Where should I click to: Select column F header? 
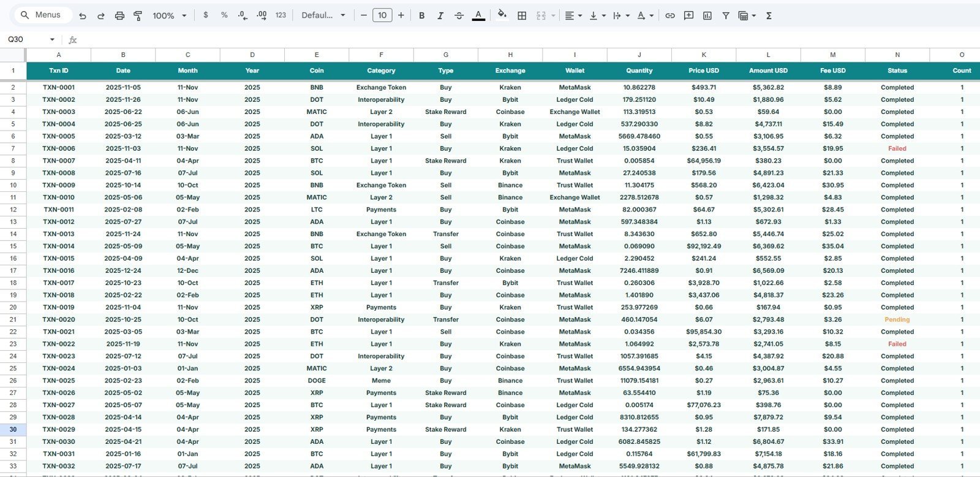coord(381,55)
